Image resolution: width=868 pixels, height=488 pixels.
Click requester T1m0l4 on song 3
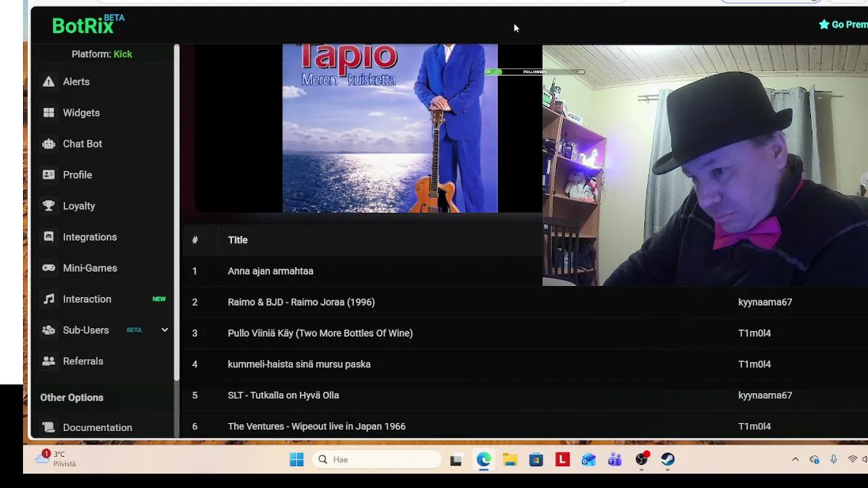click(754, 333)
